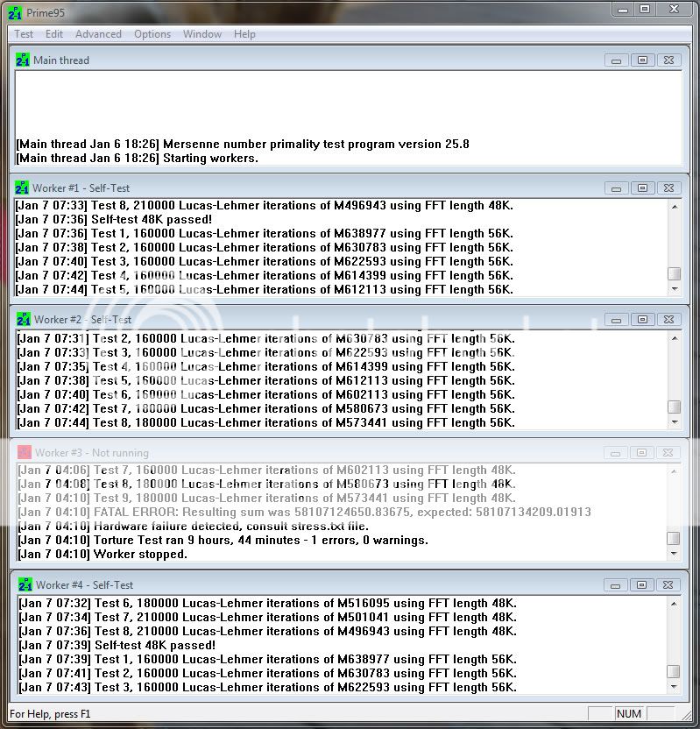The width and height of the screenshot is (700, 729).
Task: Click Worker #4 Test 3 M622593 line
Action: (268, 687)
